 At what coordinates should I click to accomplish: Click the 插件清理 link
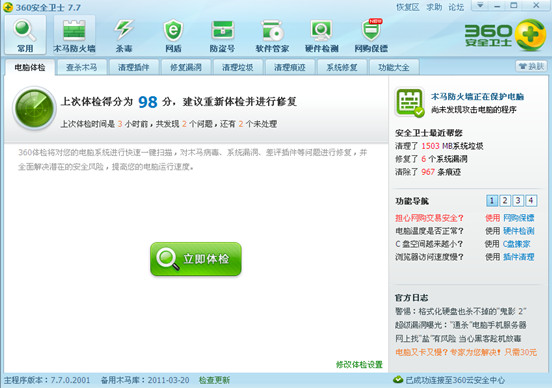click(x=519, y=257)
